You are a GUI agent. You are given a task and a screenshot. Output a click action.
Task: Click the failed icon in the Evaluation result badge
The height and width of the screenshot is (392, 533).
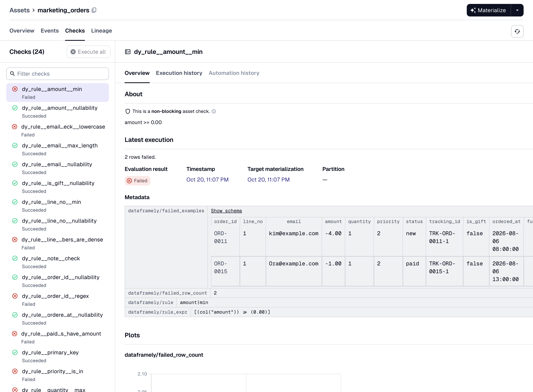point(129,181)
